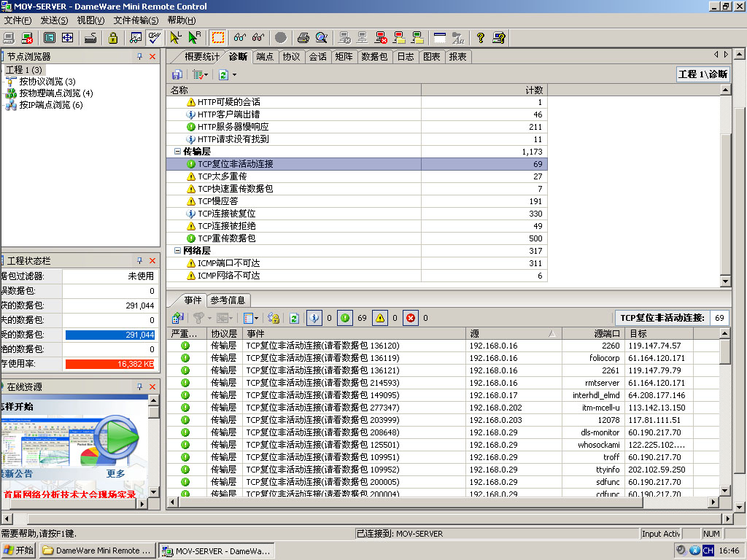Collapse the 网络层 group in the diagnosis list
The width and height of the screenshot is (747, 560).
(x=177, y=251)
